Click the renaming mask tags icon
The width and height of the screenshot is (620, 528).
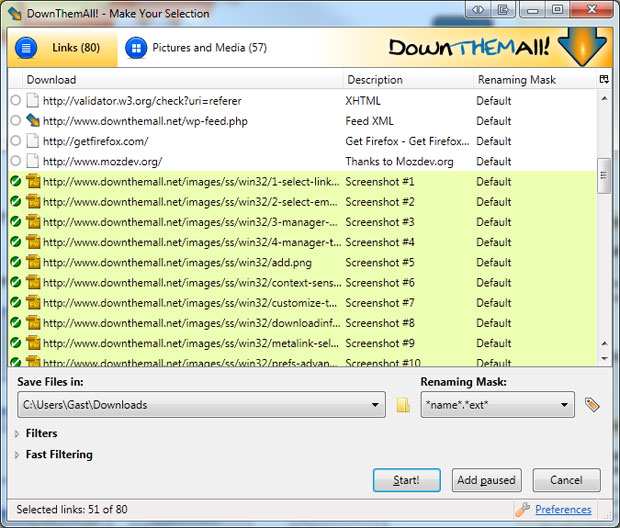pyautogui.click(x=592, y=405)
